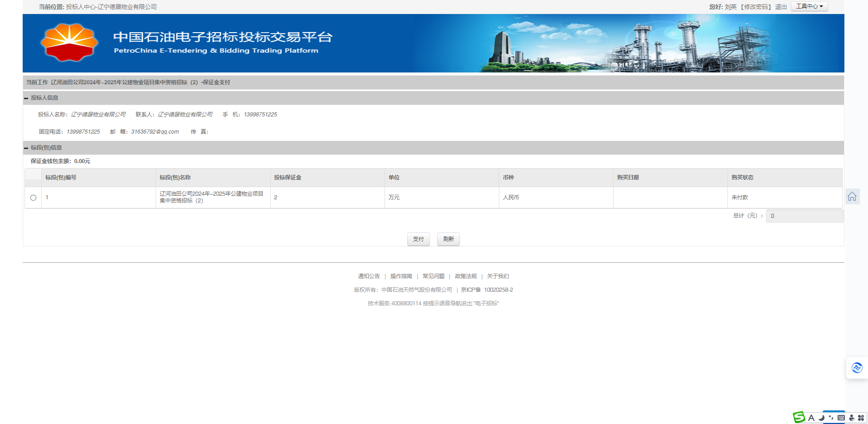Viewport: 868px width, 424px height.
Task: Open the blue floating assistant icon
Action: point(857,368)
